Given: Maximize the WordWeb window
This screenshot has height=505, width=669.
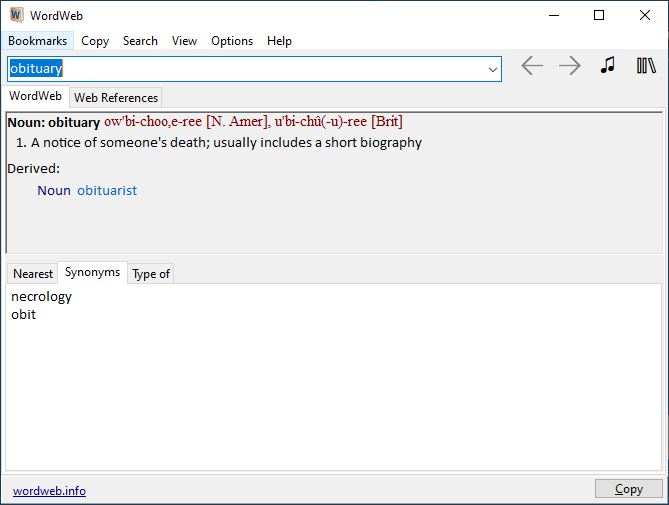Looking at the screenshot, I should (599, 15).
